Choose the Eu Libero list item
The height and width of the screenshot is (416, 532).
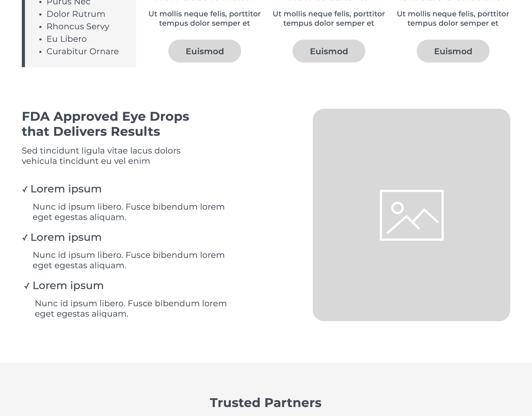click(x=66, y=39)
